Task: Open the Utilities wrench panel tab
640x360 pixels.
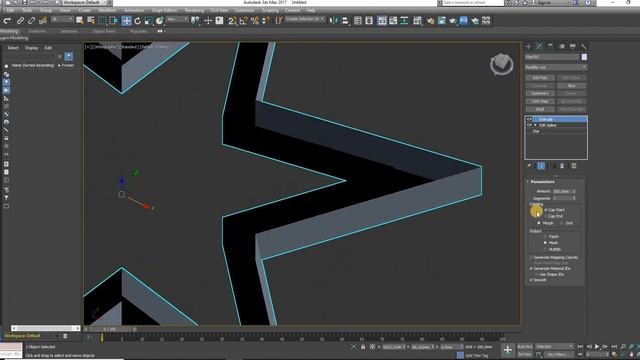Action: click(583, 46)
